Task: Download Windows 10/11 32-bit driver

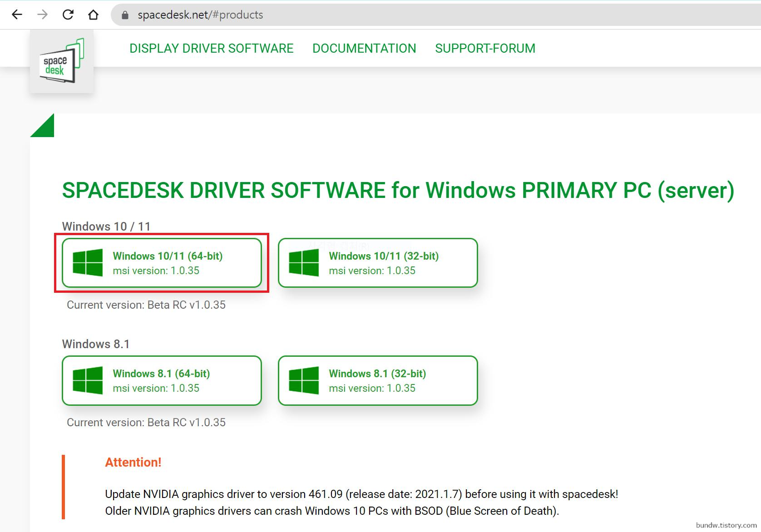Action: [x=378, y=263]
